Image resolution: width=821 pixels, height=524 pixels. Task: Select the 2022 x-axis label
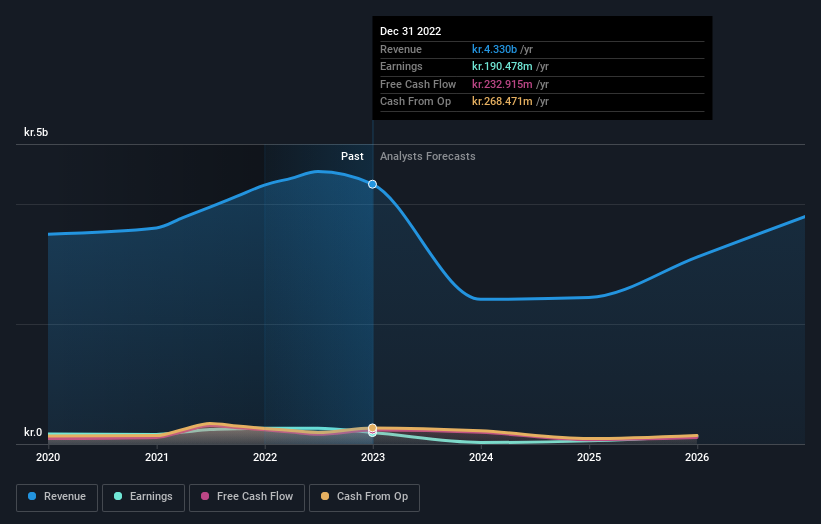(265, 457)
